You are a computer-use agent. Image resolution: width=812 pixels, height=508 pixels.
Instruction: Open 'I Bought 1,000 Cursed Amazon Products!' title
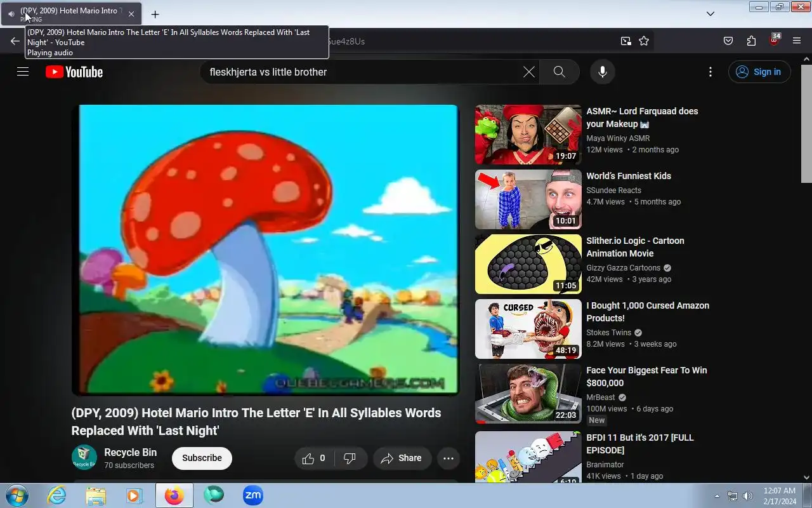648,312
